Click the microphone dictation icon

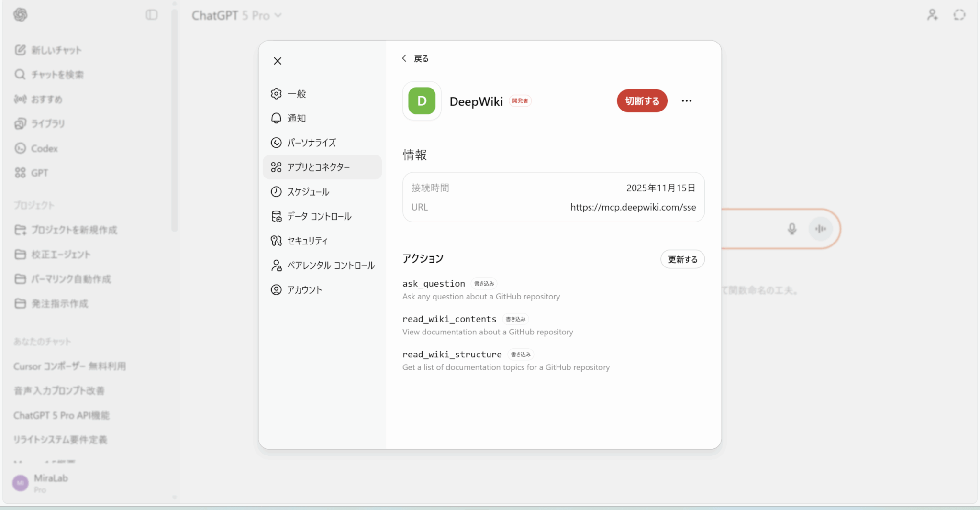(792, 229)
